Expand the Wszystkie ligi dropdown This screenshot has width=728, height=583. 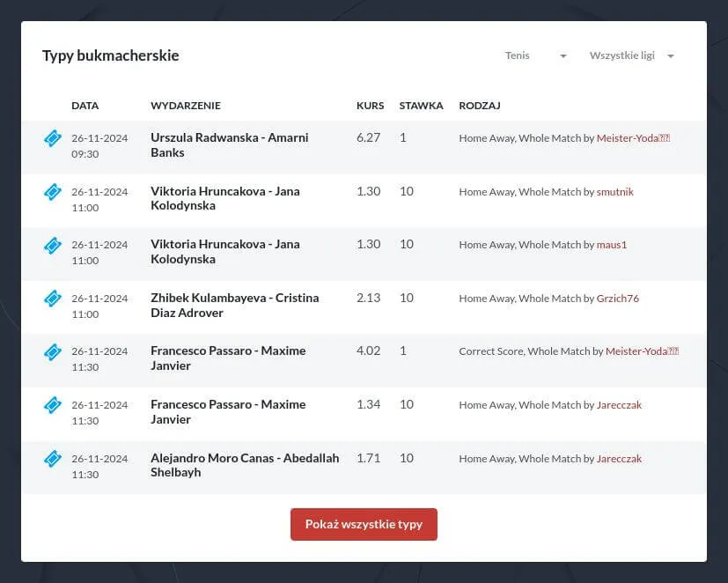pos(631,55)
